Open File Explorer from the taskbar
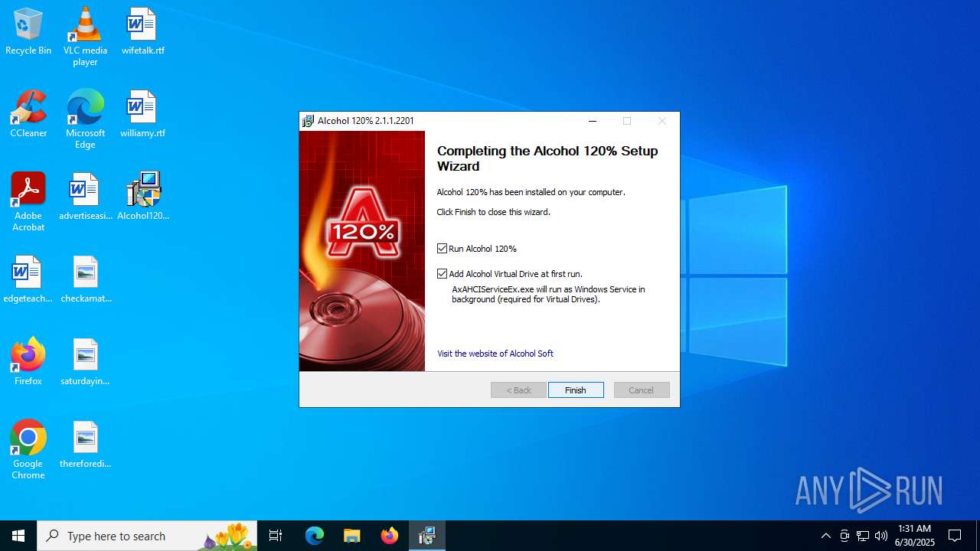The width and height of the screenshot is (980, 551). click(351, 536)
